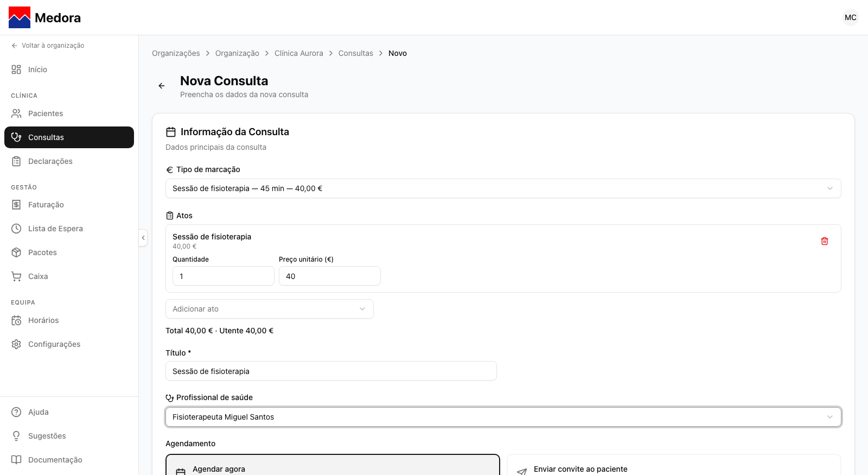868x475 pixels.
Task: Click the back arrow beside Nova Consulta
Action: (162, 86)
